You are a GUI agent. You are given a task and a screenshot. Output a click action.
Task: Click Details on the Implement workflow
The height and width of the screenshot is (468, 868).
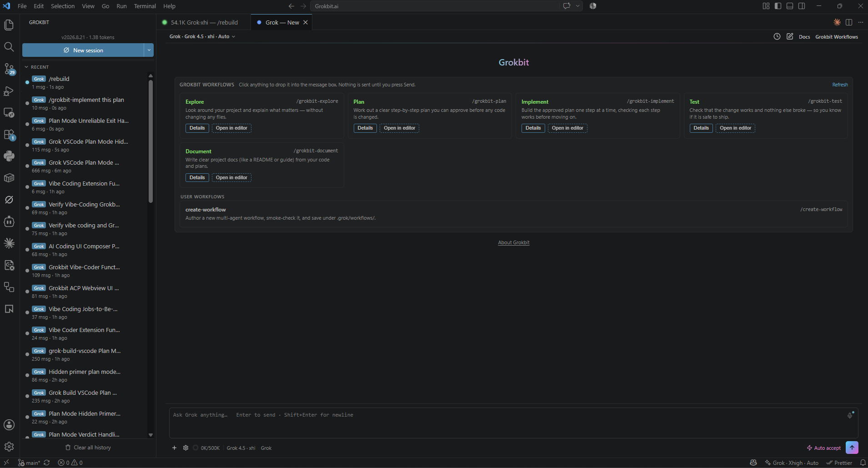(533, 128)
